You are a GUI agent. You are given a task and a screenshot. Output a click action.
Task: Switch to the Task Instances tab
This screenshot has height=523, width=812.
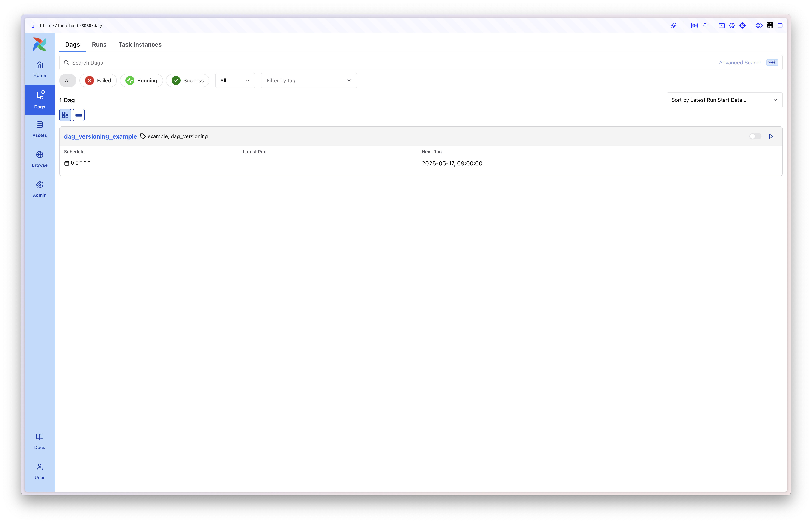[140, 45]
